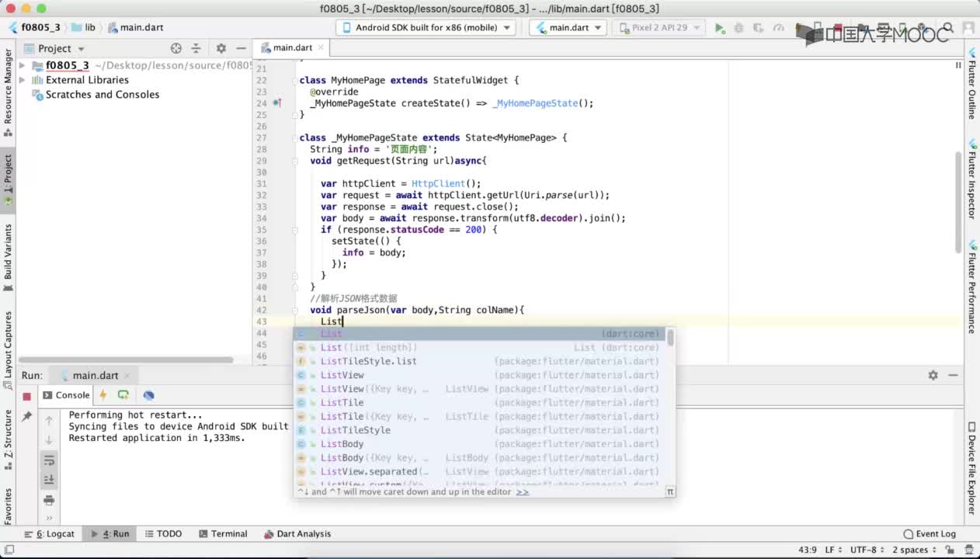The width and height of the screenshot is (980, 559).
Task: Fold the getRequest method at line 29
Action: coord(296,161)
